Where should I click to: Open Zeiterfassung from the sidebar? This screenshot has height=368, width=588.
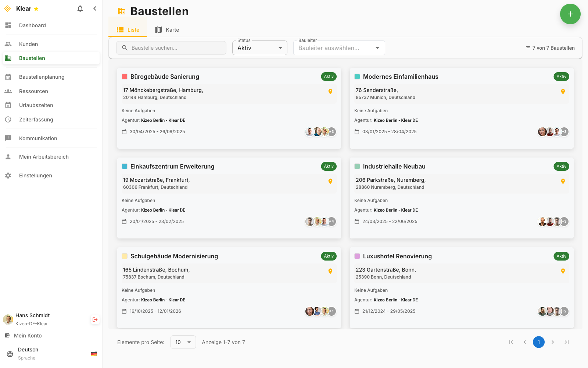pos(37,119)
